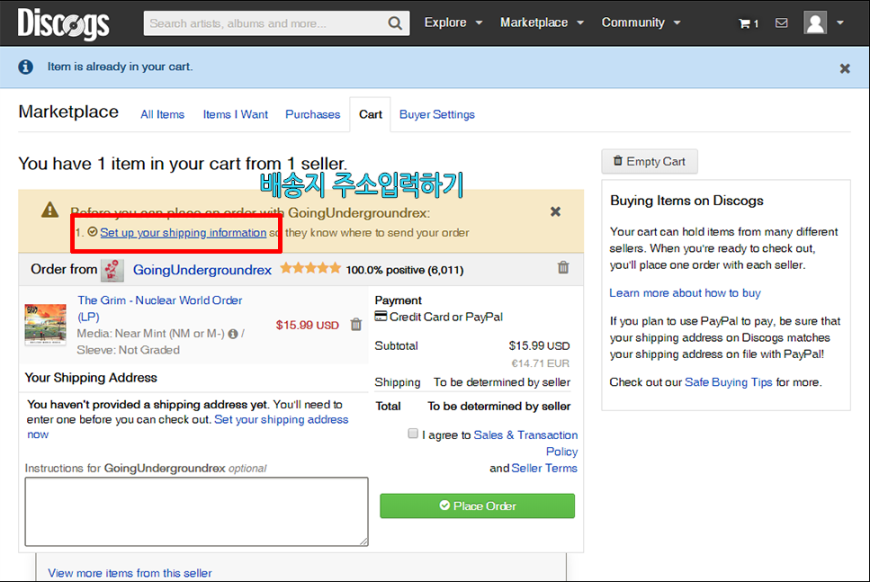Screen dimensions: 870x582
Task: Click the Empty Cart button
Action: click(x=649, y=161)
